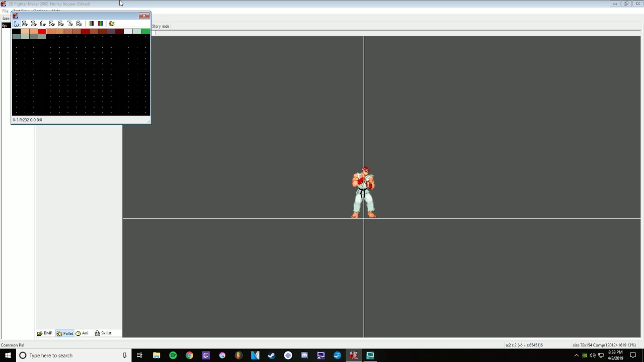Select palette slot 7 in palette window
644x362 pixels.
point(70,24)
